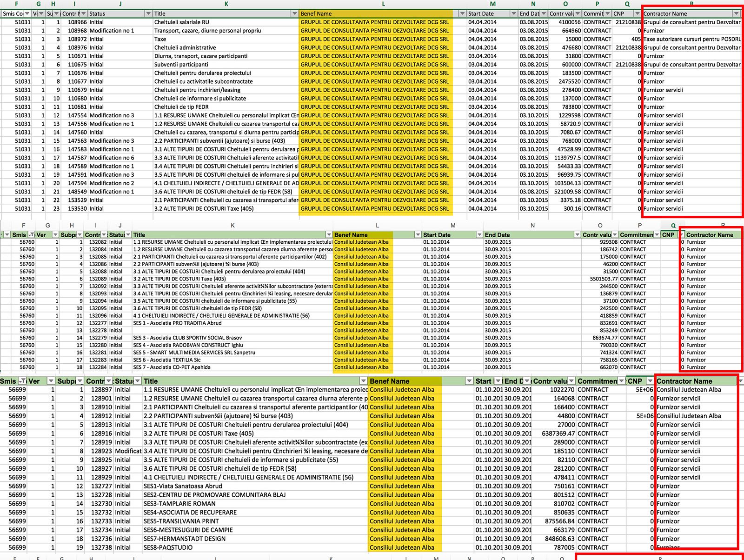This screenshot has height=560, width=744.
Task: Select highlighted column Q header in middle sheet
Action: [x=673, y=226]
